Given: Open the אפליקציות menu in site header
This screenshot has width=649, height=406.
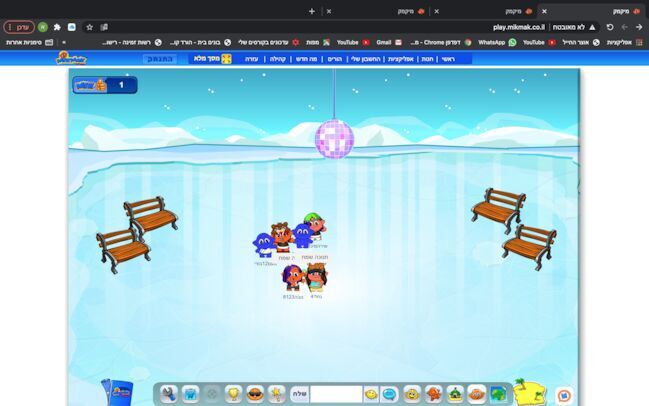Looking at the screenshot, I should click(401, 59).
